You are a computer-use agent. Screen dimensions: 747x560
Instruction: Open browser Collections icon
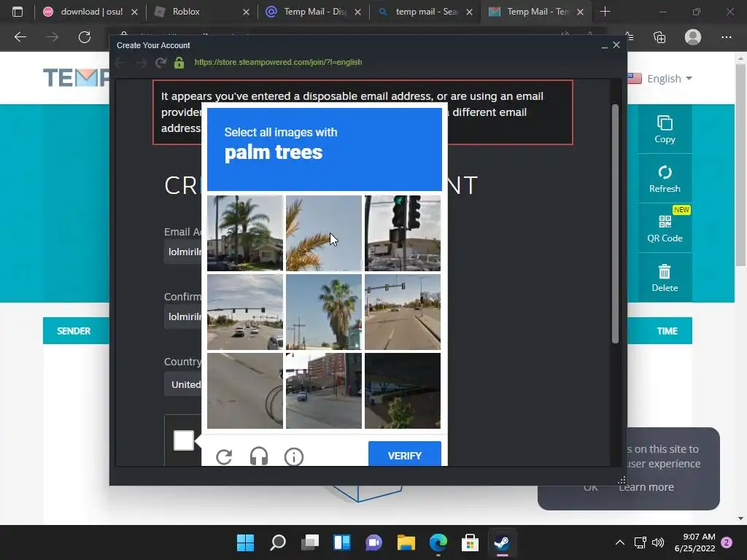tap(659, 37)
